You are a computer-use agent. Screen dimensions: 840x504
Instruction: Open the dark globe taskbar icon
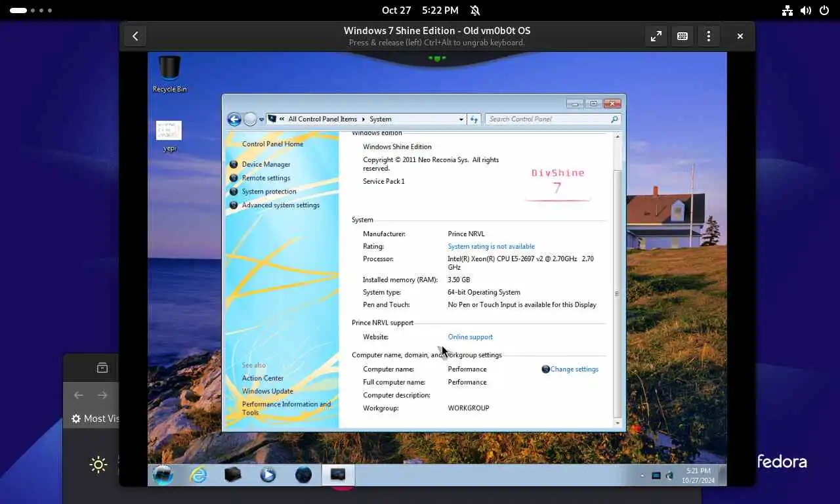coord(303,474)
